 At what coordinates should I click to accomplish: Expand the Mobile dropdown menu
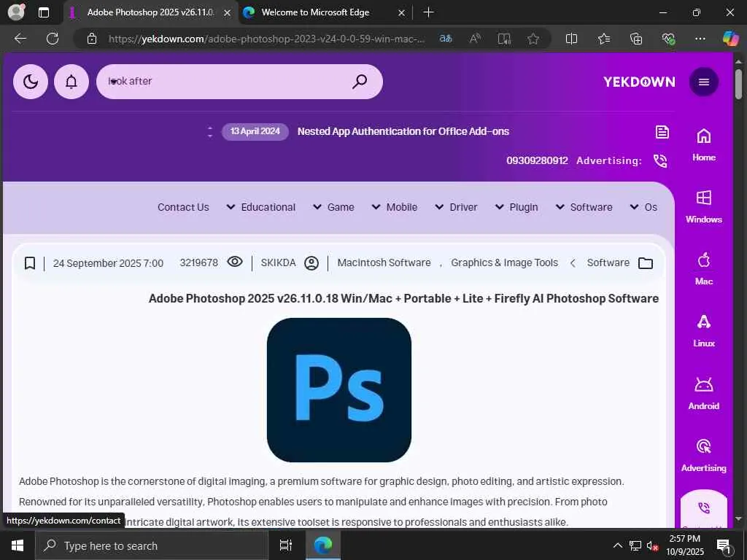click(x=395, y=207)
